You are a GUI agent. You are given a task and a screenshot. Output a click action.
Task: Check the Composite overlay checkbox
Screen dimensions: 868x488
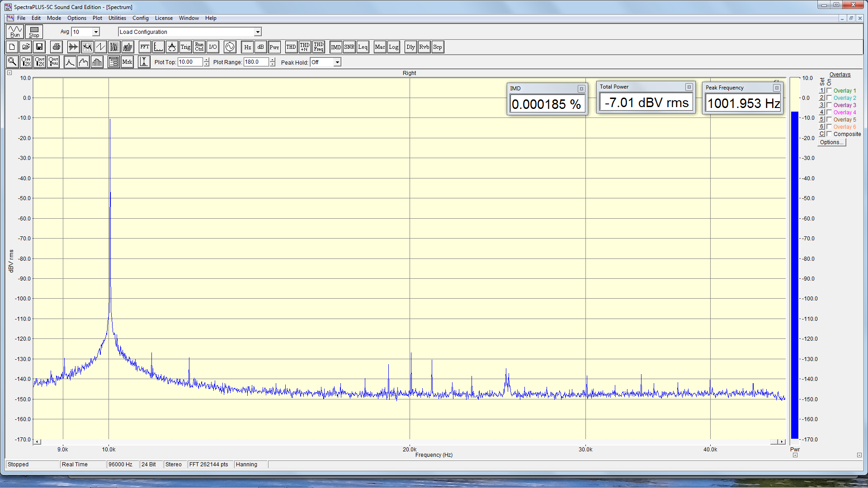pos(829,134)
